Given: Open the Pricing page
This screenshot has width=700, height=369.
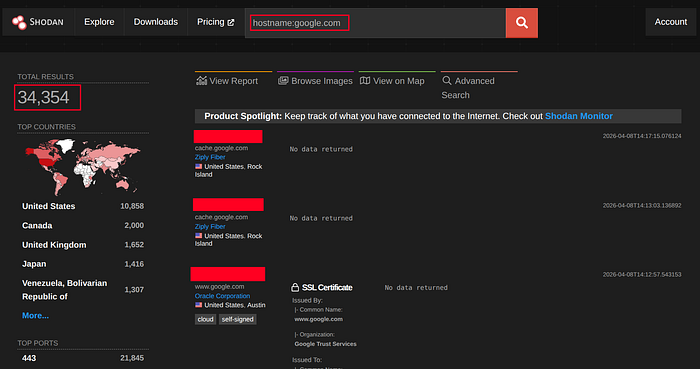Looking at the screenshot, I should click(x=215, y=22).
